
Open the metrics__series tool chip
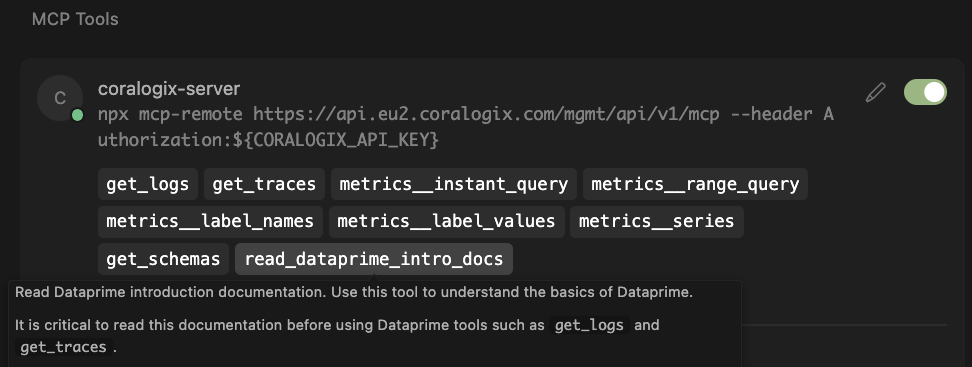click(x=656, y=221)
